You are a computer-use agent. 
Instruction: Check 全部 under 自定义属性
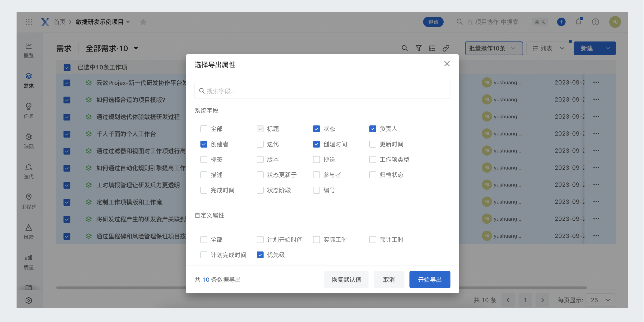tap(204, 240)
